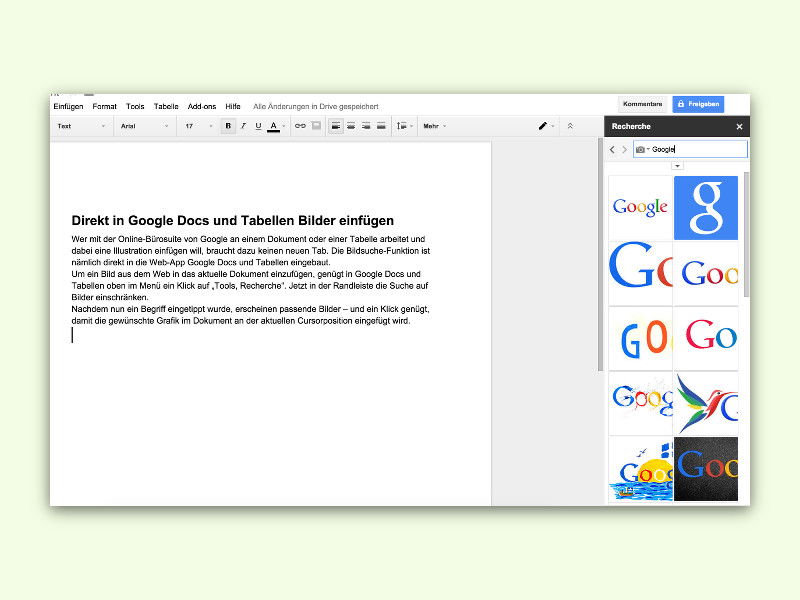The height and width of the screenshot is (600, 800).
Task: Center align the text
Action: click(x=351, y=126)
